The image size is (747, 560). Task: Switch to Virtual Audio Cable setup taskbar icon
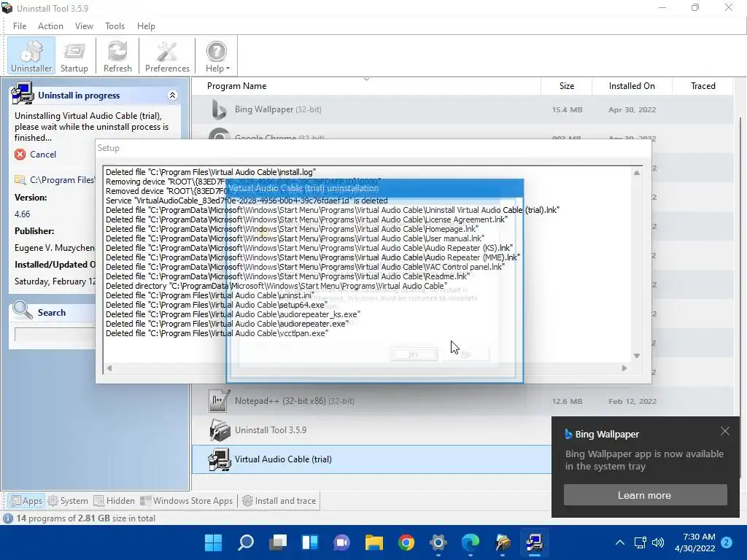pyautogui.click(x=535, y=542)
